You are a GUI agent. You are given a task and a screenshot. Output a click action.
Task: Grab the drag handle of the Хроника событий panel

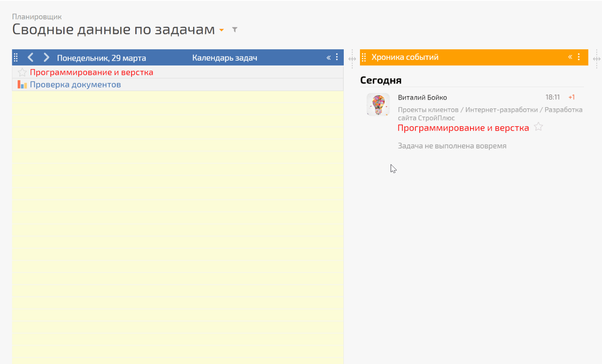[x=364, y=58]
